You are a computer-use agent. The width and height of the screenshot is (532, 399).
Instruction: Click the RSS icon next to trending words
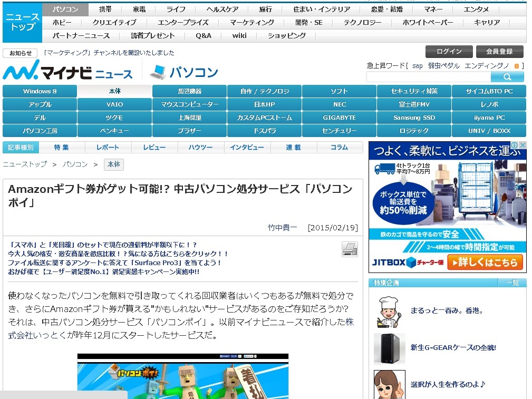(x=517, y=66)
